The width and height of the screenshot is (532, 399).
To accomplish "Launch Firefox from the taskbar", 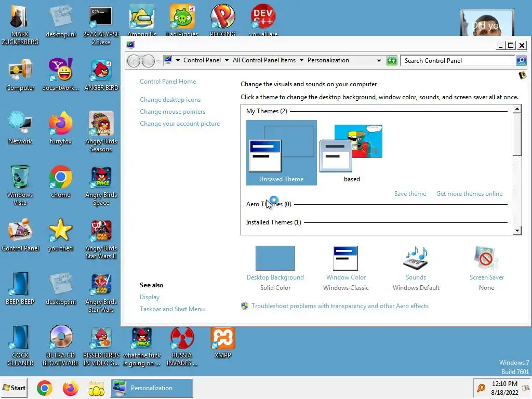I will [x=71, y=388].
